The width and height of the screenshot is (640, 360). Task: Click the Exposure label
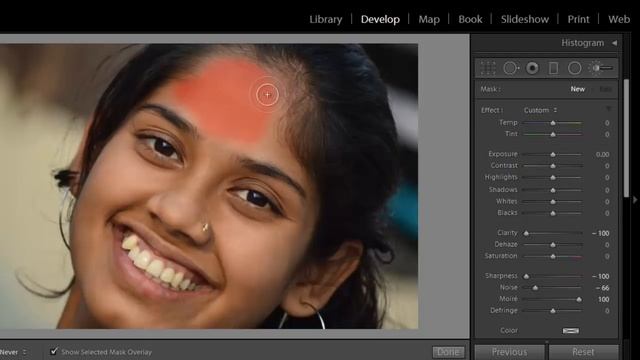click(503, 154)
